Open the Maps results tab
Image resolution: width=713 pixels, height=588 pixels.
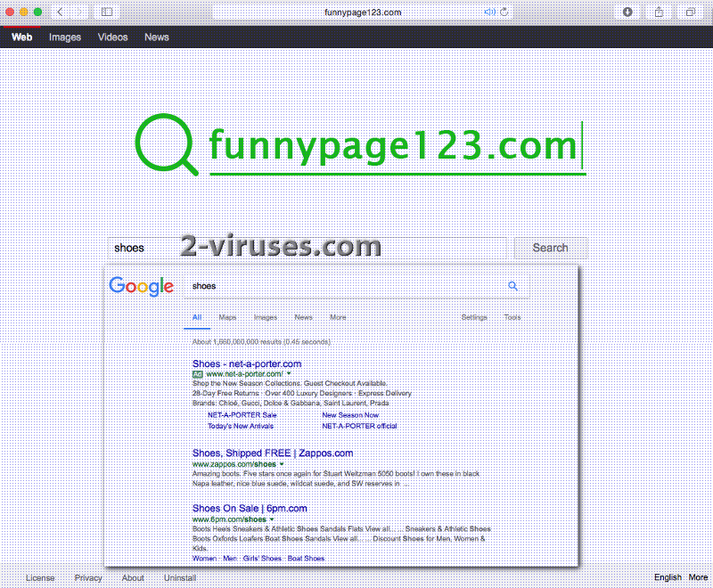tap(227, 318)
